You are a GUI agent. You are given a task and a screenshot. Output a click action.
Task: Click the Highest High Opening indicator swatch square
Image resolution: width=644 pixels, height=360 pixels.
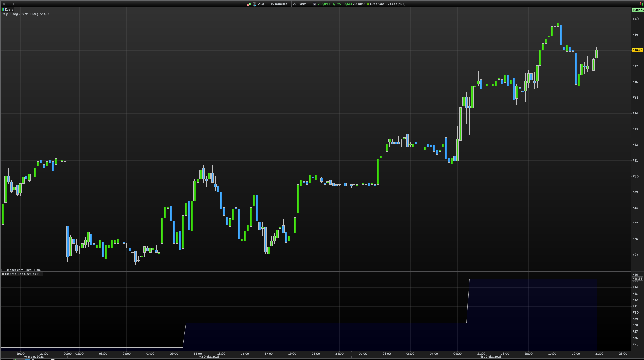click(3, 274)
